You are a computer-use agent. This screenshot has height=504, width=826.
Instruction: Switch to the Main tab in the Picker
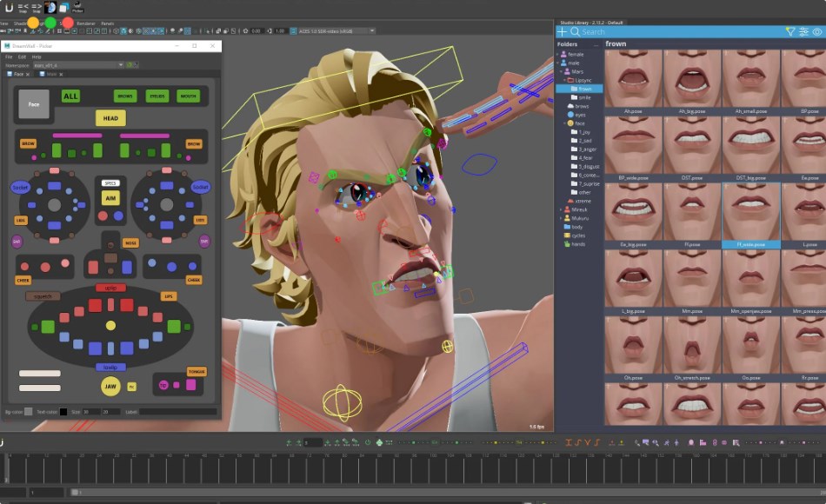pyautogui.click(x=51, y=74)
